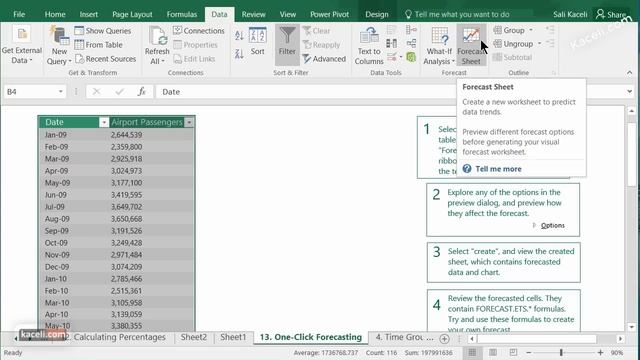The width and height of the screenshot is (640, 360).
Task: Click Remove Duplicates icon
Action: coord(391,43)
